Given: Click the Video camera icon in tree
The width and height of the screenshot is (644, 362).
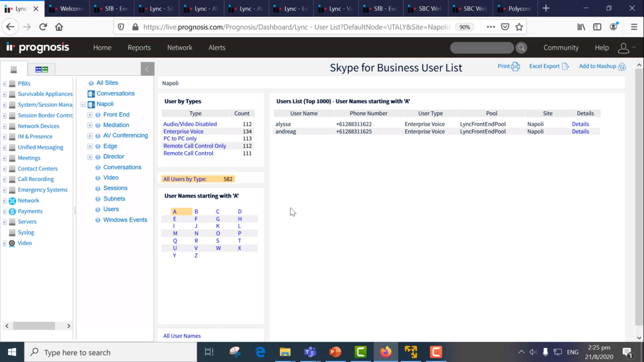Looking at the screenshot, I should 12,243.
